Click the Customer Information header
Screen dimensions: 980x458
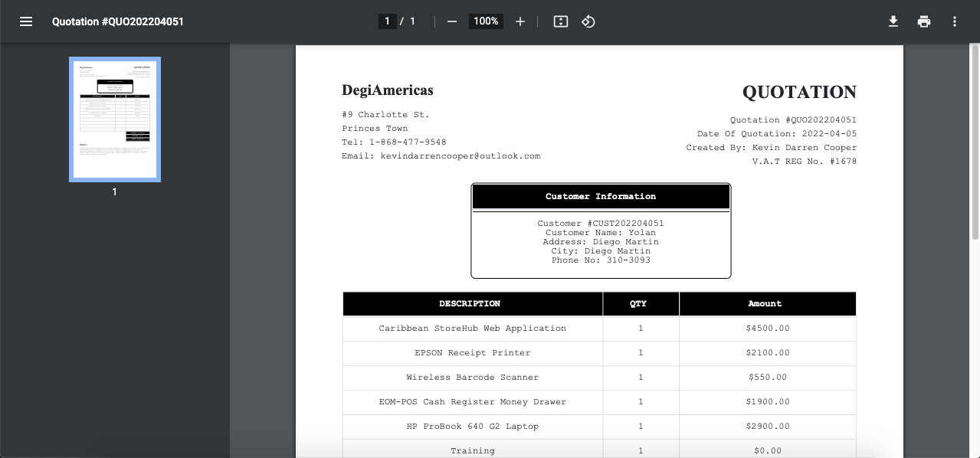[601, 197]
